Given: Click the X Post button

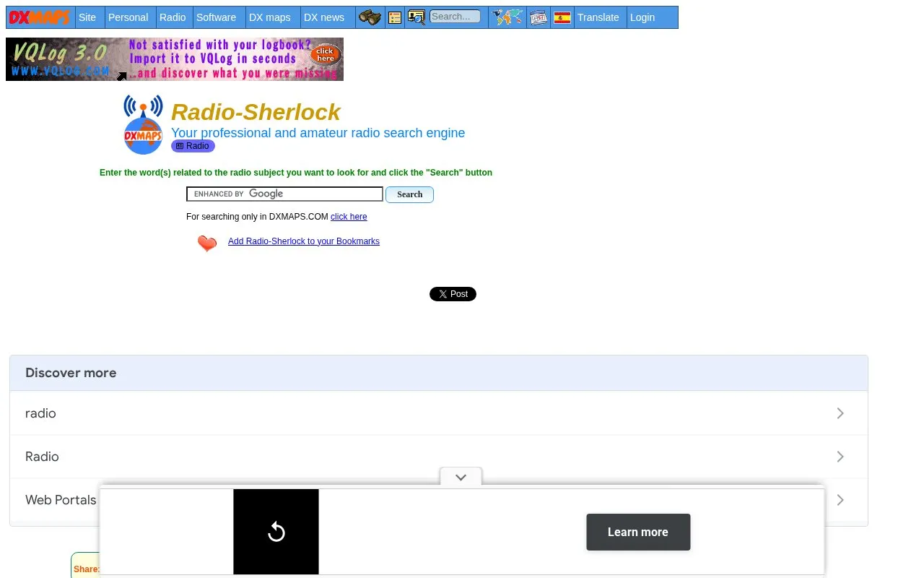Looking at the screenshot, I should [453, 294].
